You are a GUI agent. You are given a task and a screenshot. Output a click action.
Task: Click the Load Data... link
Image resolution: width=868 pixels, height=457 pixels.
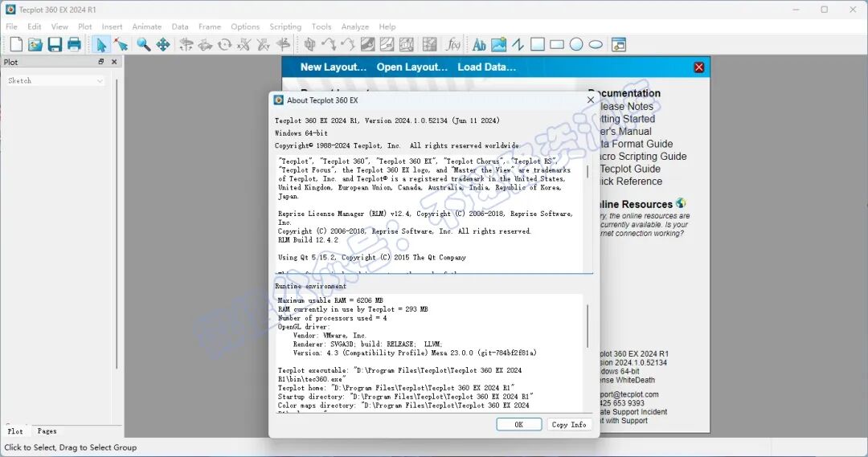coord(486,67)
